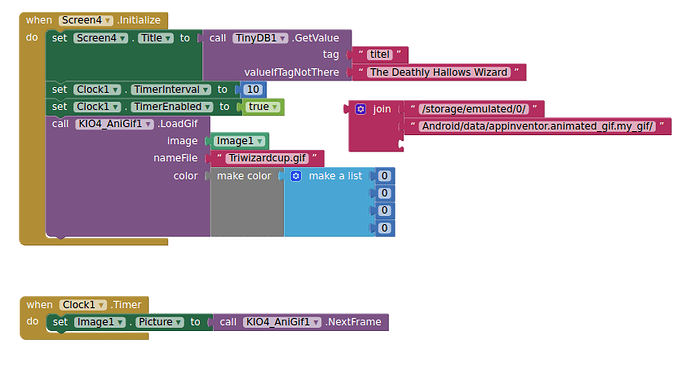
Task: Click the titel tag text field
Action: point(379,55)
